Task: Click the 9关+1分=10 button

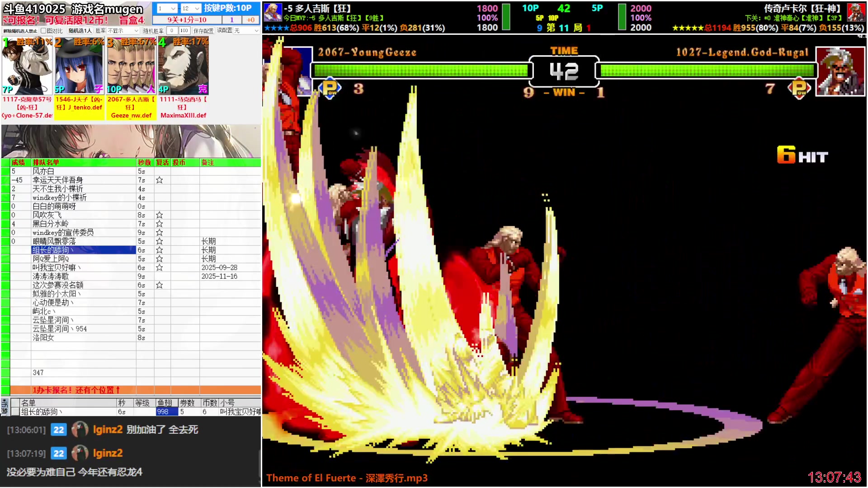Action: [187, 20]
